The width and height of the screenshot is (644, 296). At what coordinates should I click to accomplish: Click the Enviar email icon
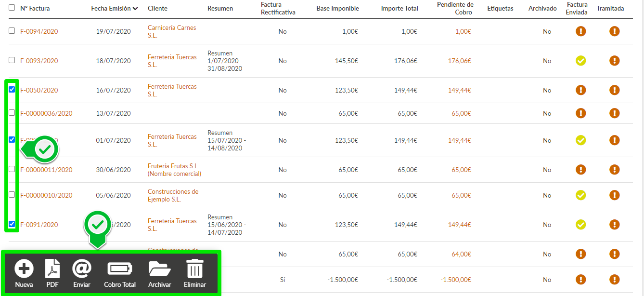tap(82, 269)
